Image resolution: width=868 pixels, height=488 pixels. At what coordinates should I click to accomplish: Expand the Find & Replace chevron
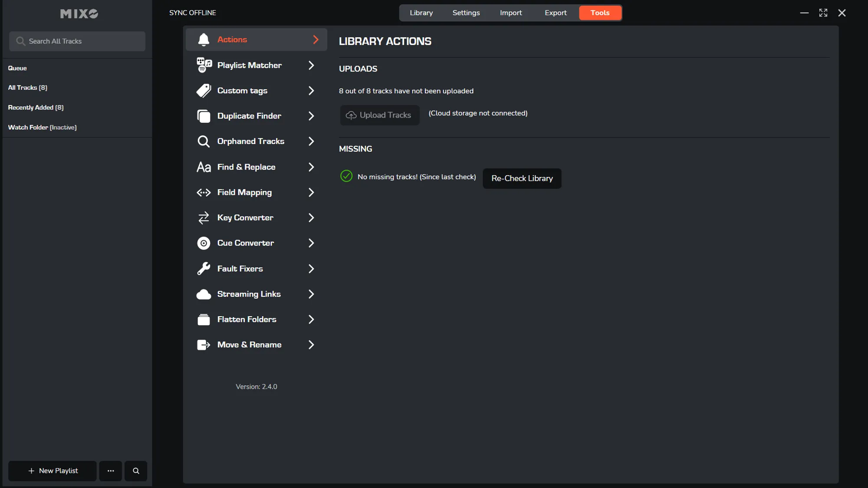click(x=311, y=167)
